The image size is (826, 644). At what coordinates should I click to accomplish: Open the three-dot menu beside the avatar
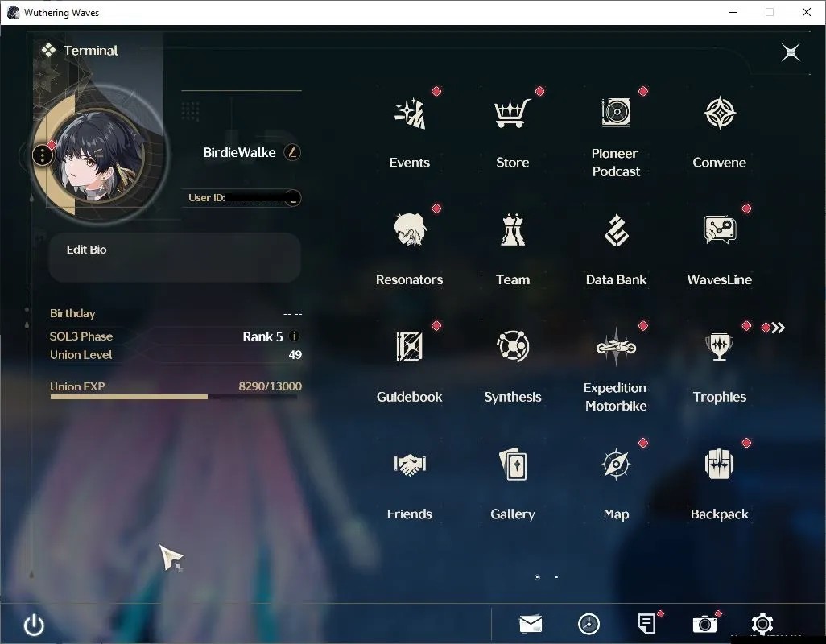42,155
